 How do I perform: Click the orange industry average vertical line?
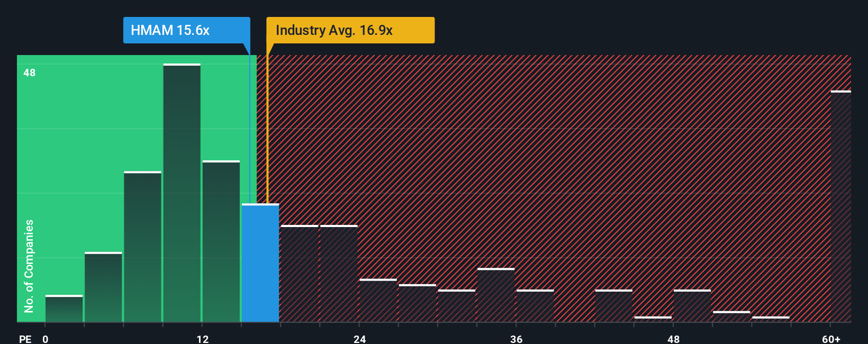click(267, 129)
